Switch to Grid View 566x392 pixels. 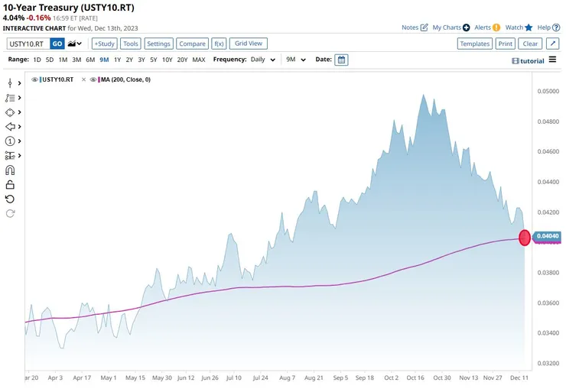(x=249, y=44)
